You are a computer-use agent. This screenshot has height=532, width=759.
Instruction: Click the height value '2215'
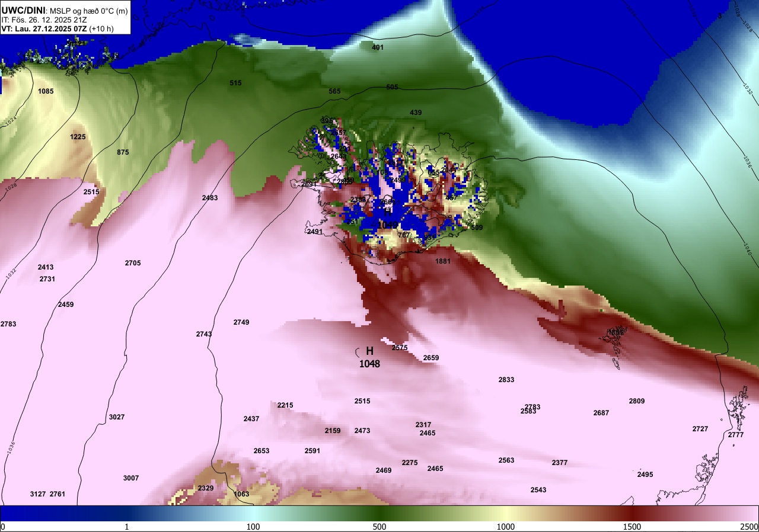[285, 405]
